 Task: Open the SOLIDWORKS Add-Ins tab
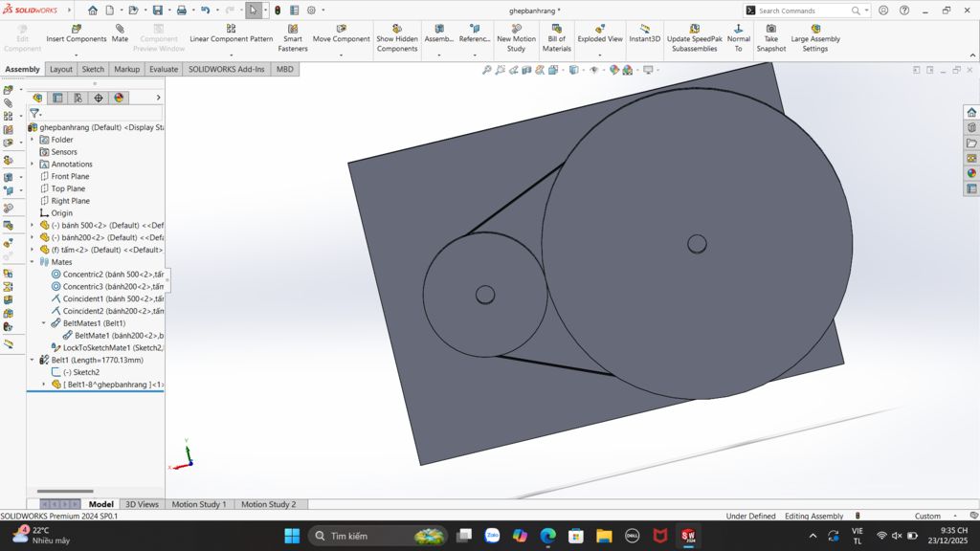(x=226, y=69)
